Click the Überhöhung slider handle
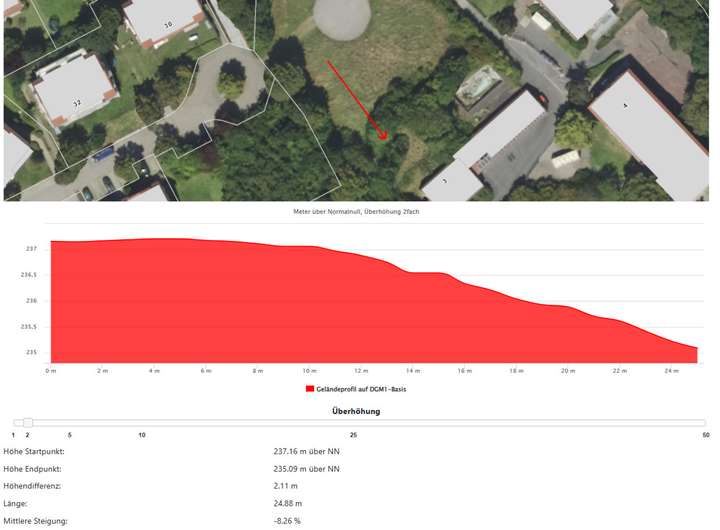 pos(28,423)
